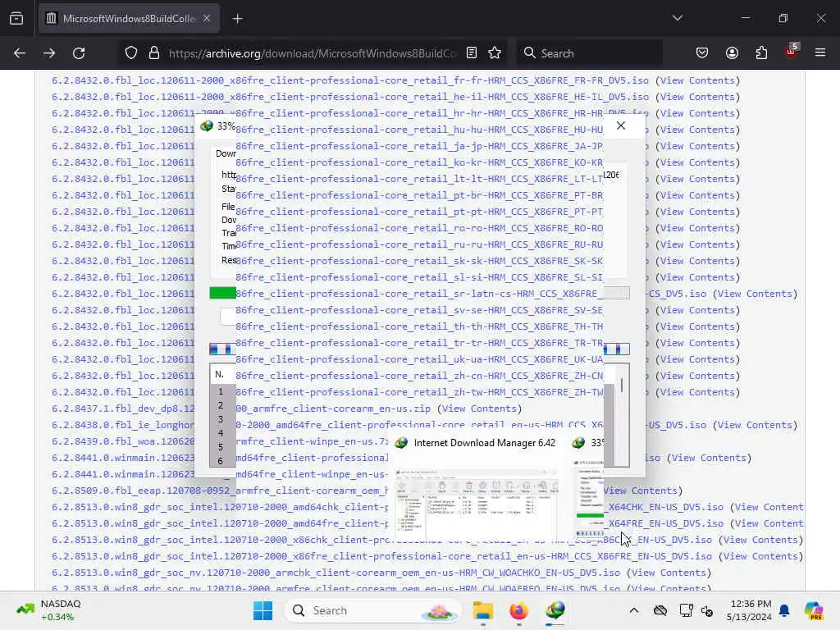Open the Firefox account menu
Screen dimensions: 840x630
click(732, 53)
